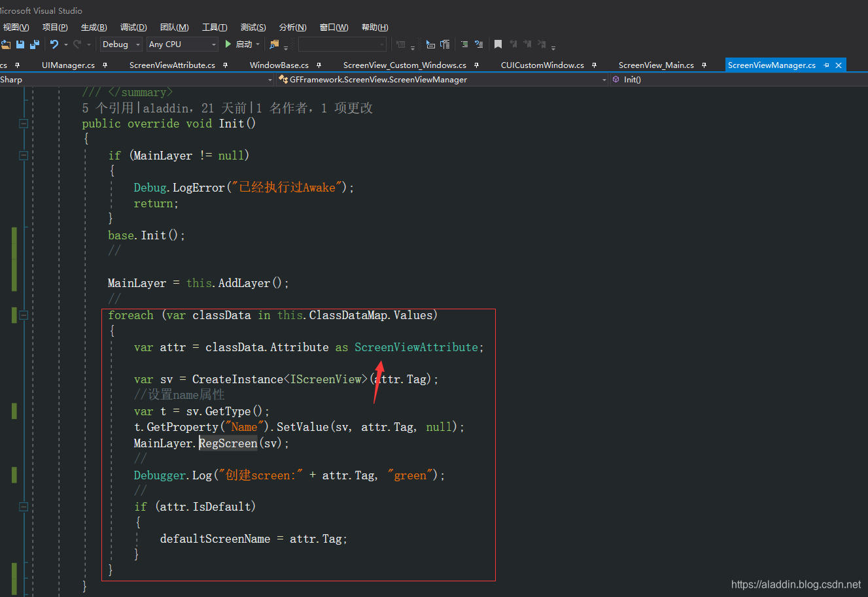The width and height of the screenshot is (868, 597).
Task: Click defaultScreenName in the code
Action: [x=215, y=539]
